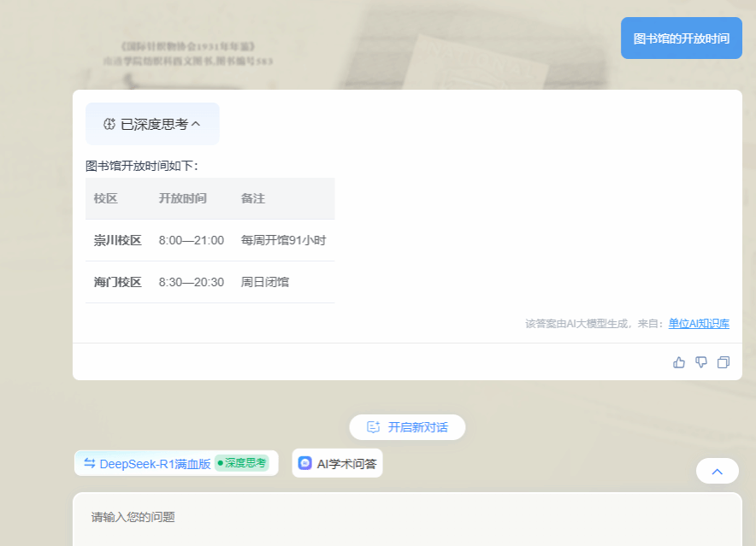
Task: Click the swap arrows icon before DeepSeek-R1满血版
Action: point(89,463)
